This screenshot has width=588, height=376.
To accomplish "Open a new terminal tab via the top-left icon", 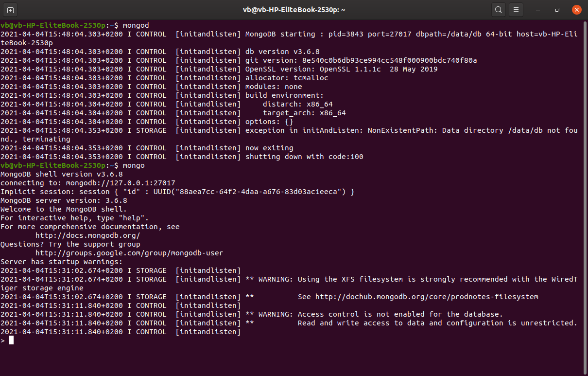I will pos(11,10).
